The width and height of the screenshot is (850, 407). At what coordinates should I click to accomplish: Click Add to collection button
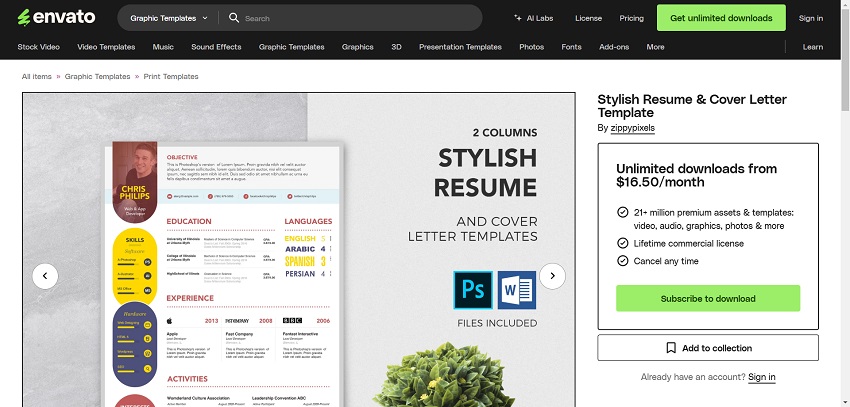[708, 348]
